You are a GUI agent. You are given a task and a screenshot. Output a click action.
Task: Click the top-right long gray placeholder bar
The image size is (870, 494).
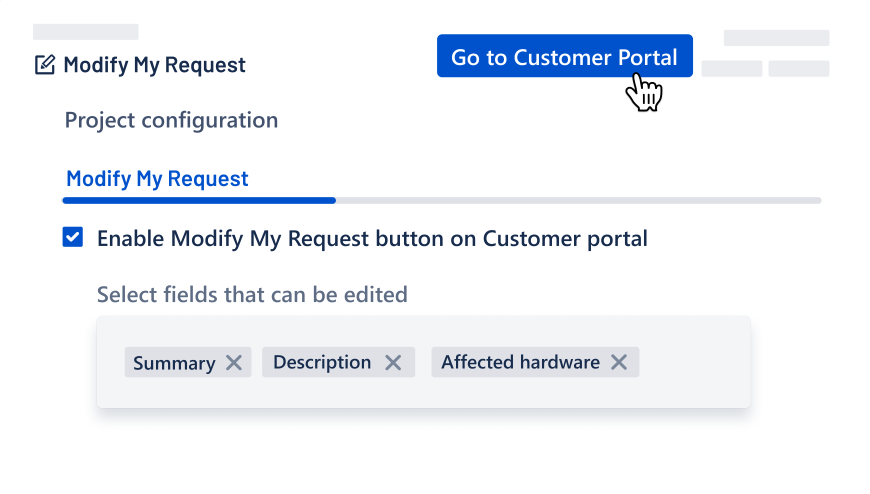click(776, 38)
